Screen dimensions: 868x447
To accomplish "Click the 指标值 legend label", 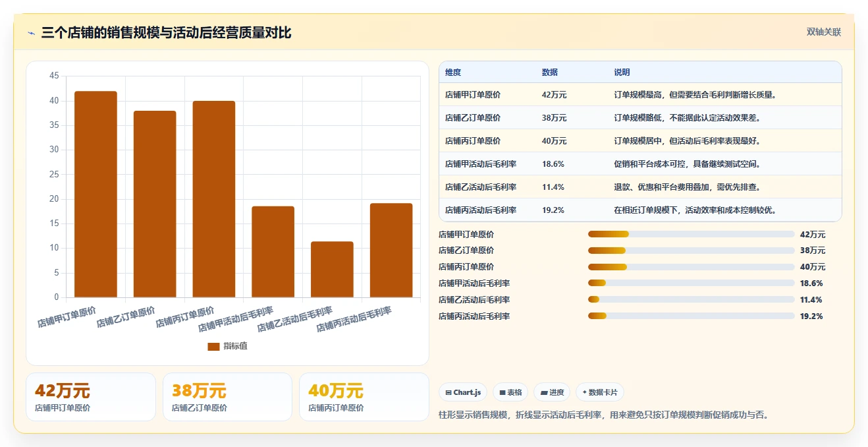I will pyautogui.click(x=235, y=346).
